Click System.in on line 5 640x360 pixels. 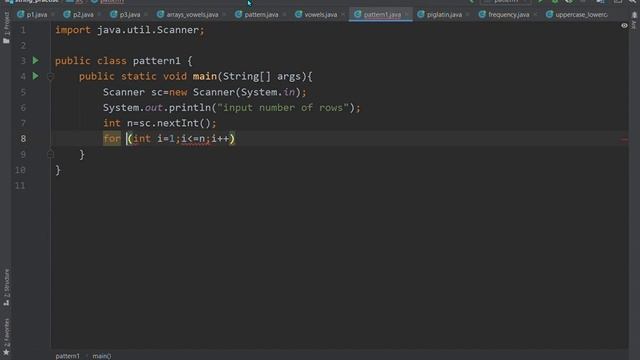pos(268,92)
